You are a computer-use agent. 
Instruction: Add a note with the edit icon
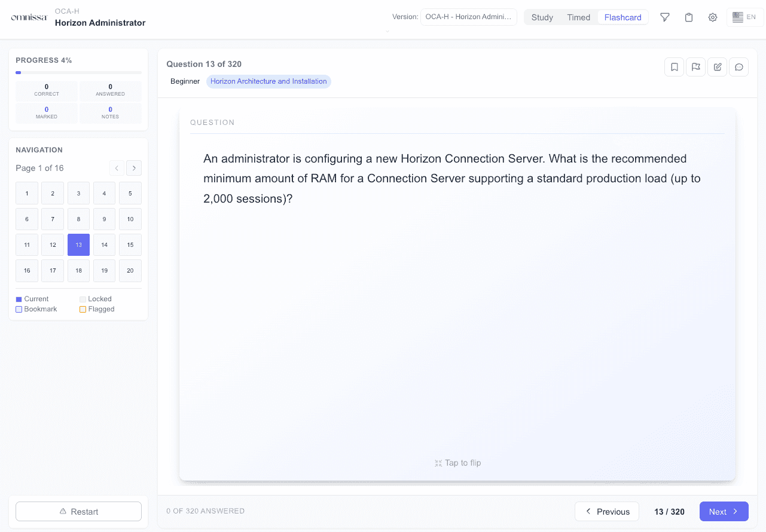pyautogui.click(x=718, y=67)
